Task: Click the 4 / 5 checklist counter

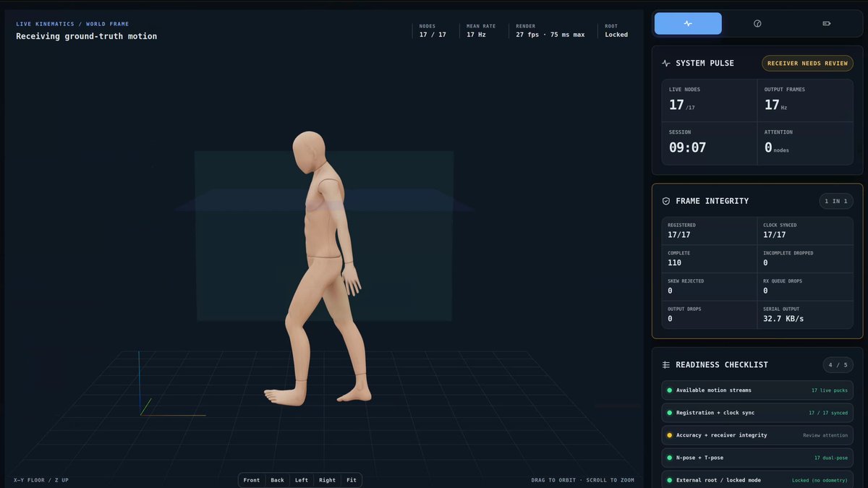Action: point(838,365)
